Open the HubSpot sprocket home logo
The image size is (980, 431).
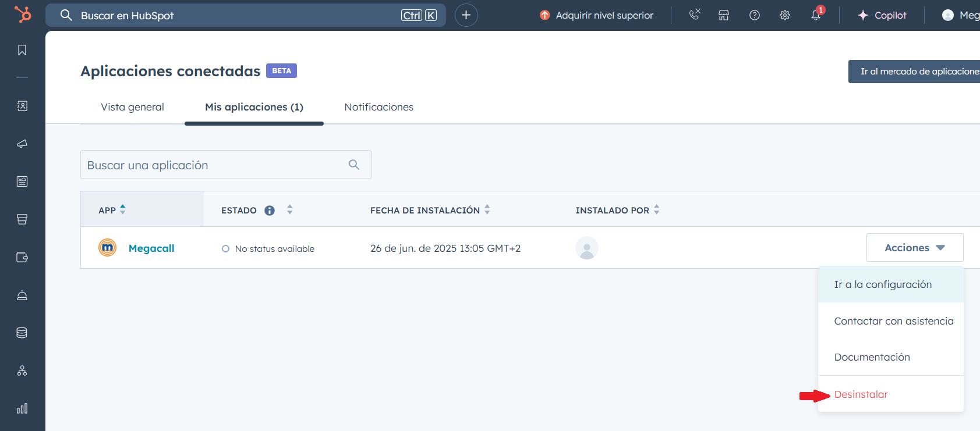point(22,15)
